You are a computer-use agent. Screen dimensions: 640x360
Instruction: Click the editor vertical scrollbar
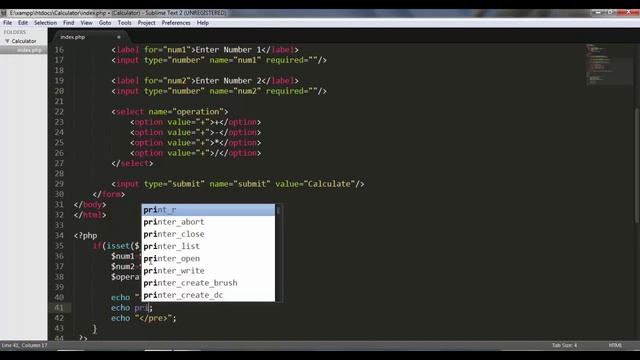[x=636, y=165]
